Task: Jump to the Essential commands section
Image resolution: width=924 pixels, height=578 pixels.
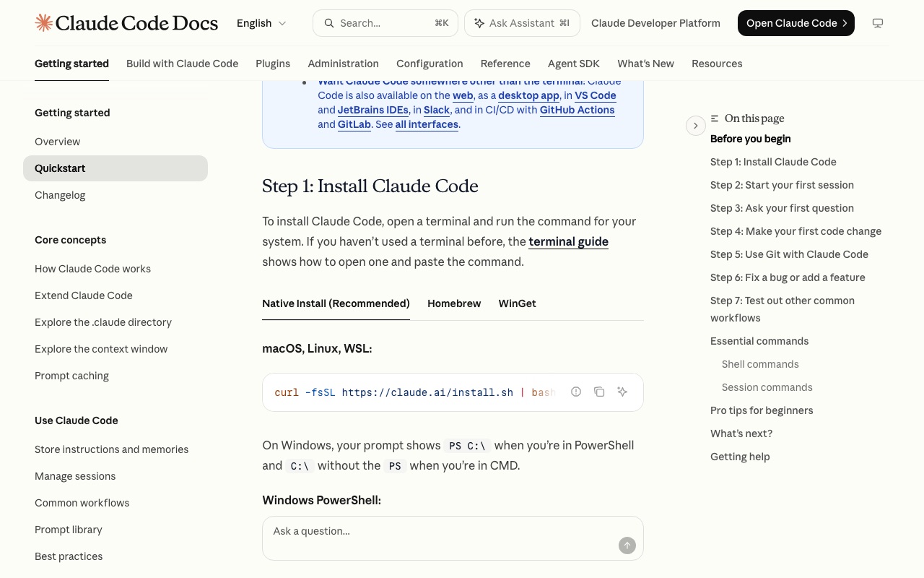Action: (759, 341)
